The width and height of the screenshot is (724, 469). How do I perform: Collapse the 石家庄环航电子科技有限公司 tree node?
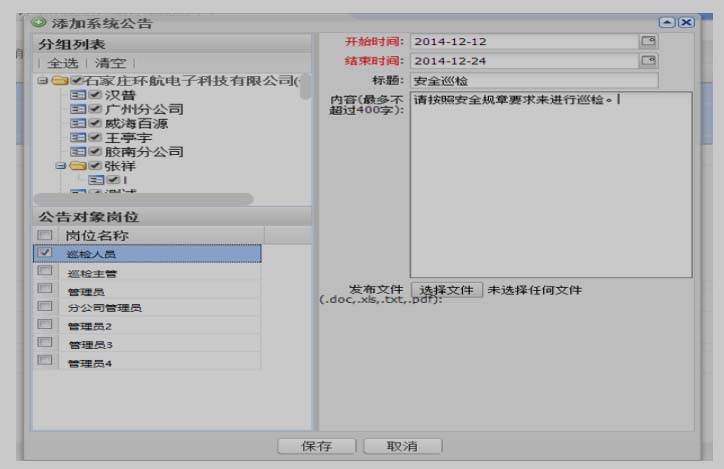coord(42,81)
